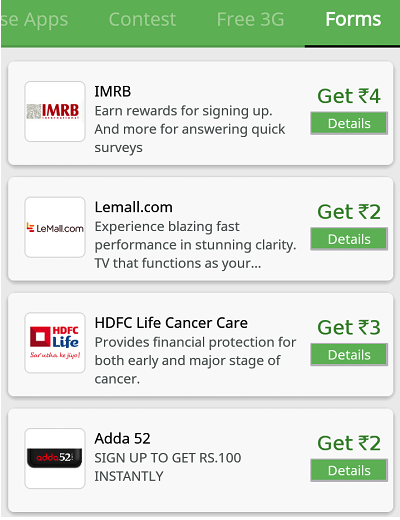Tap the Get ₹4 reward label
This screenshot has height=520, width=400.
point(349,96)
